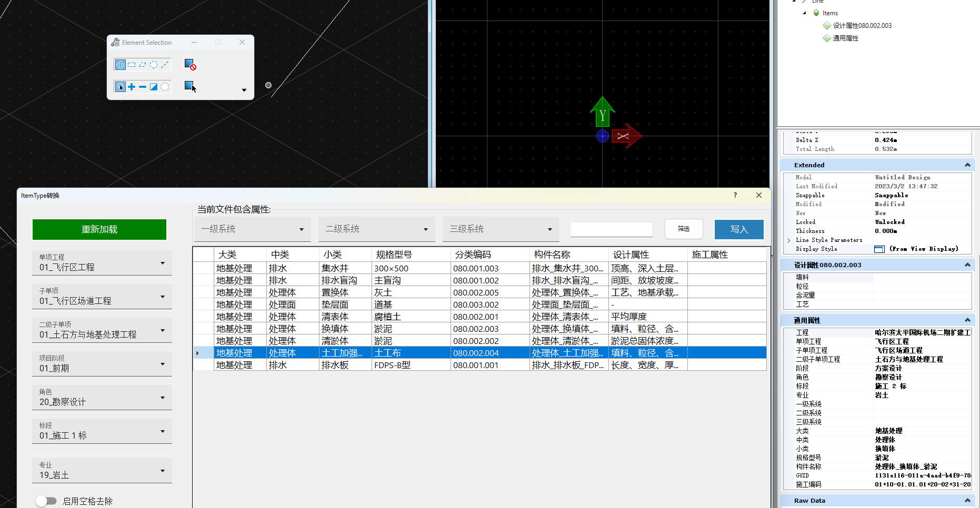Click the filter text input field
Viewport: 980px width, 508px height.
point(611,229)
